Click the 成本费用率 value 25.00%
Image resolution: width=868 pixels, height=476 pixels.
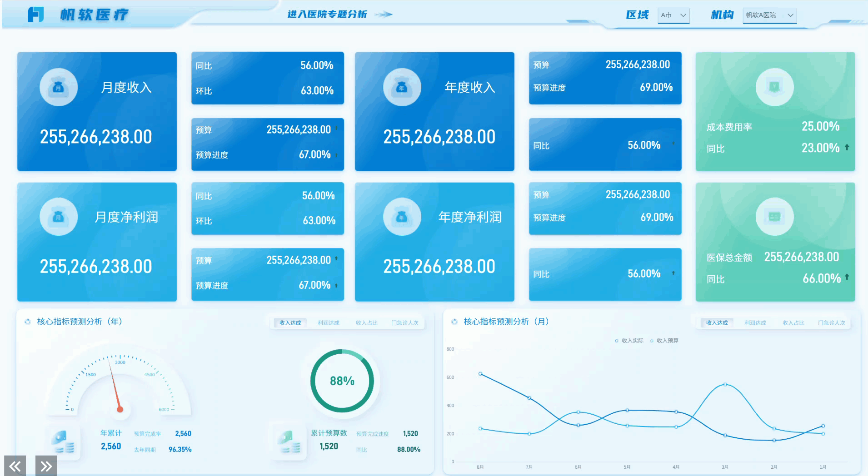pos(820,126)
